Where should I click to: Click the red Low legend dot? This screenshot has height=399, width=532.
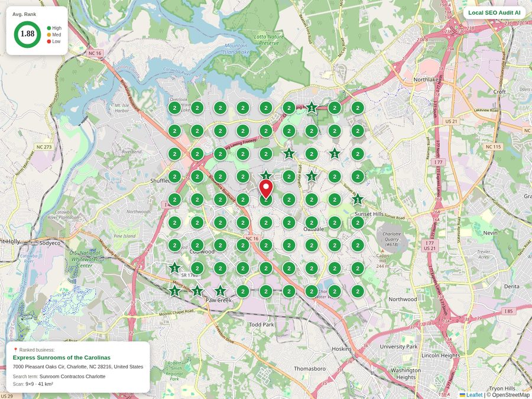[x=49, y=41]
